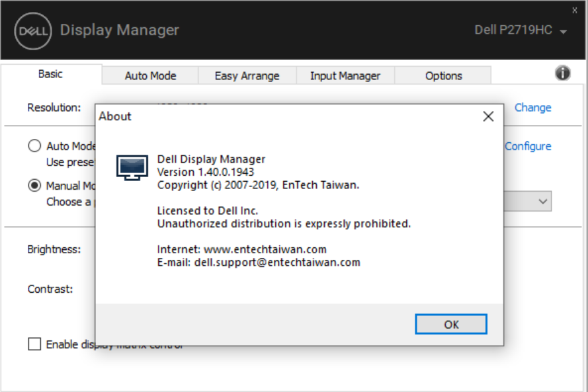Open the Dell P2719HC monitor dropdown
The image size is (588, 392).
click(521, 30)
